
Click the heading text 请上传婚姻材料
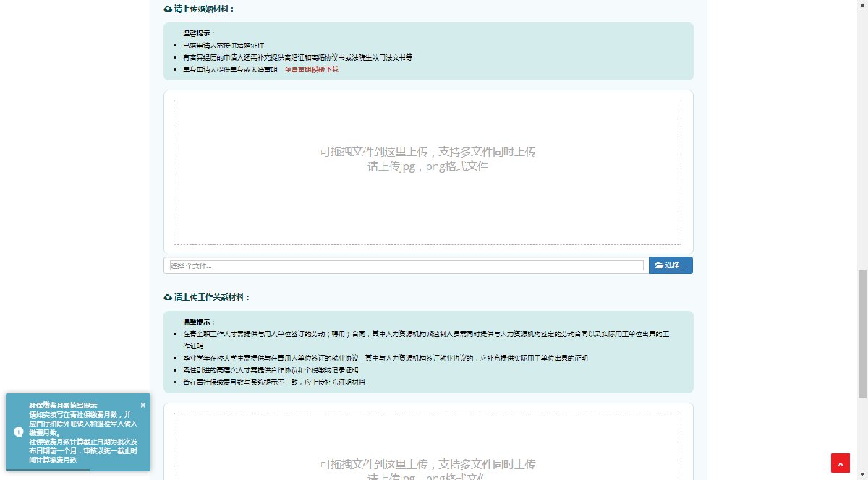tap(204, 9)
